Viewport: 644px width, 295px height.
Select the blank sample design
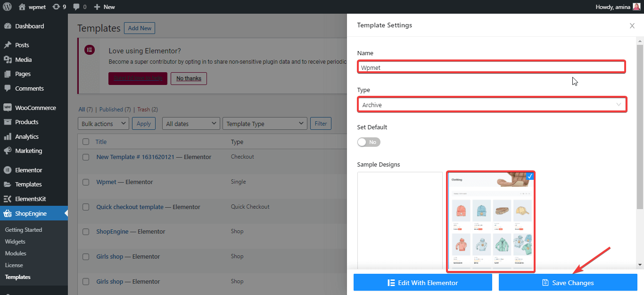pyautogui.click(x=400, y=221)
